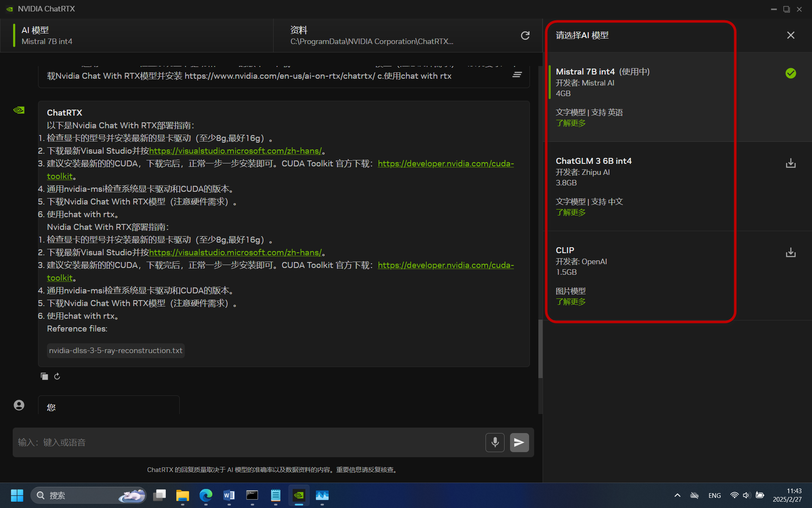Copy the ChatRTX response
Screen dimensions: 812x508
pos(44,376)
